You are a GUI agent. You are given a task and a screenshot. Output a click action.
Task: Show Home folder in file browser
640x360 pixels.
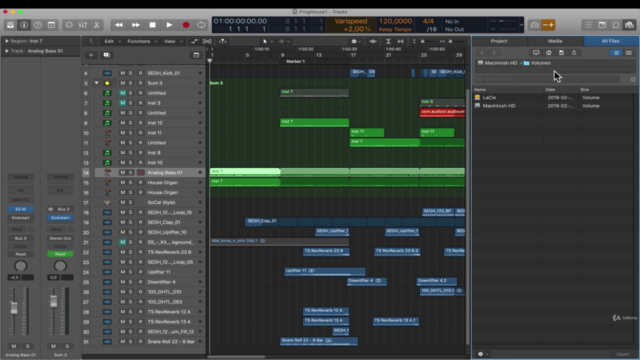click(x=549, y=53)
